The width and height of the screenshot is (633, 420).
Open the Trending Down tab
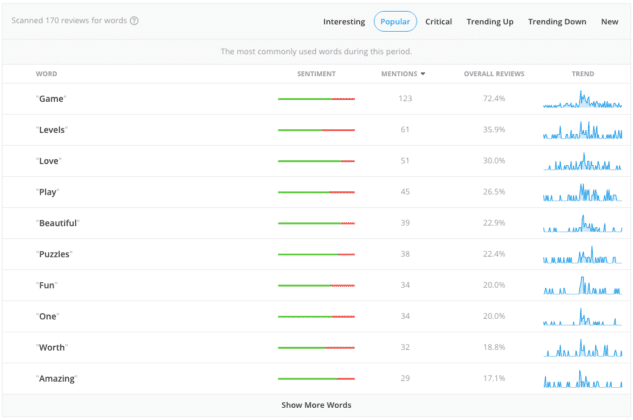pyautogui.click(x=557, y=22)
